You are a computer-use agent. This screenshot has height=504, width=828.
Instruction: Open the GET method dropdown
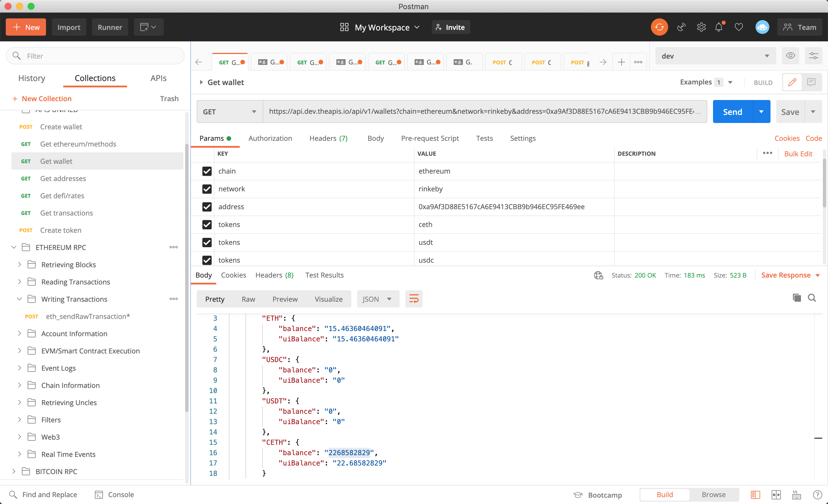pyautogui.click(x=229, y=112)
